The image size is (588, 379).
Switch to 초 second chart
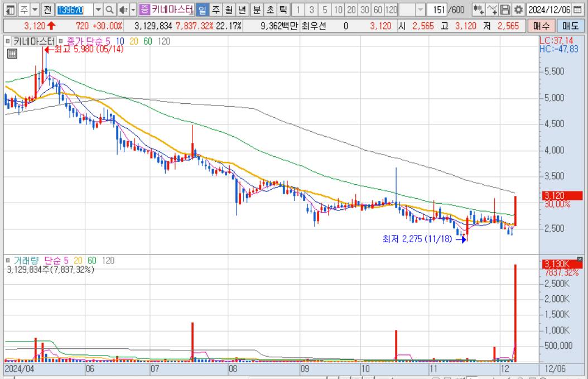270,9
